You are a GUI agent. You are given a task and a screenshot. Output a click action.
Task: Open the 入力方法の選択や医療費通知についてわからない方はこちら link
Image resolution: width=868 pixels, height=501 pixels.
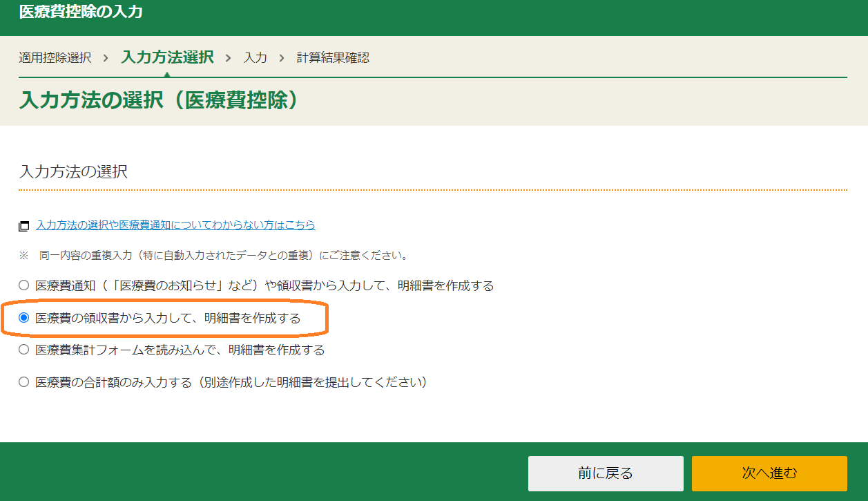tap(175, 225)
